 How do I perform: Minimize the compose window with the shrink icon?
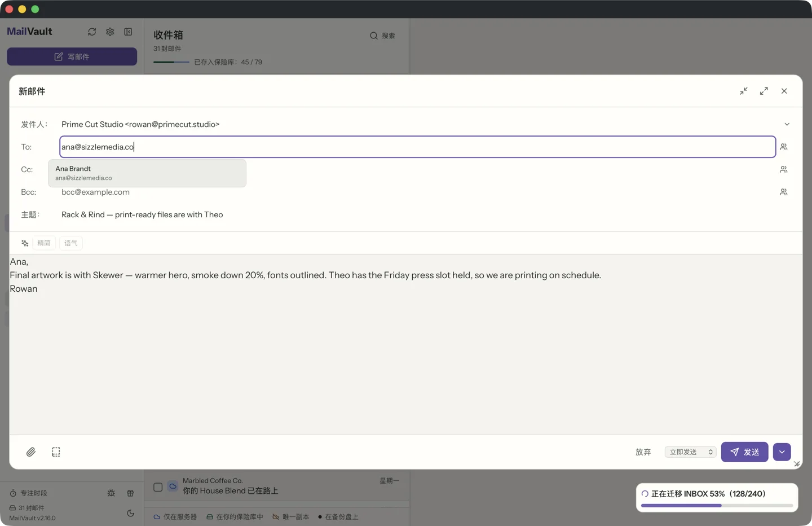(744, 91)
